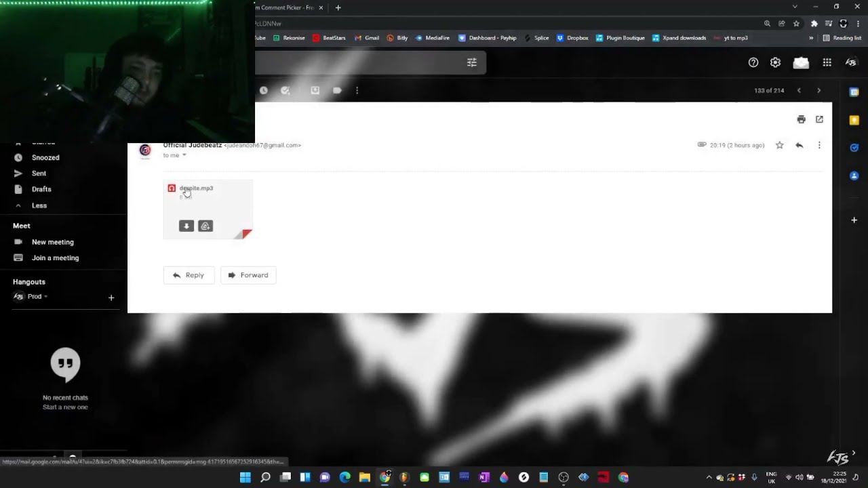The image size is (868, 488).
Task: Open the yt to mp3 bookmark
Action: click(731, 38)
